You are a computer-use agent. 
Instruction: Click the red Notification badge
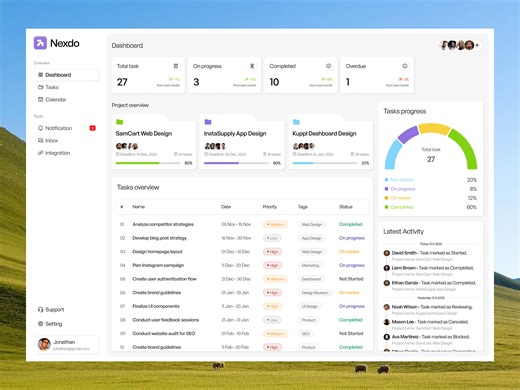tap(93, 128)
